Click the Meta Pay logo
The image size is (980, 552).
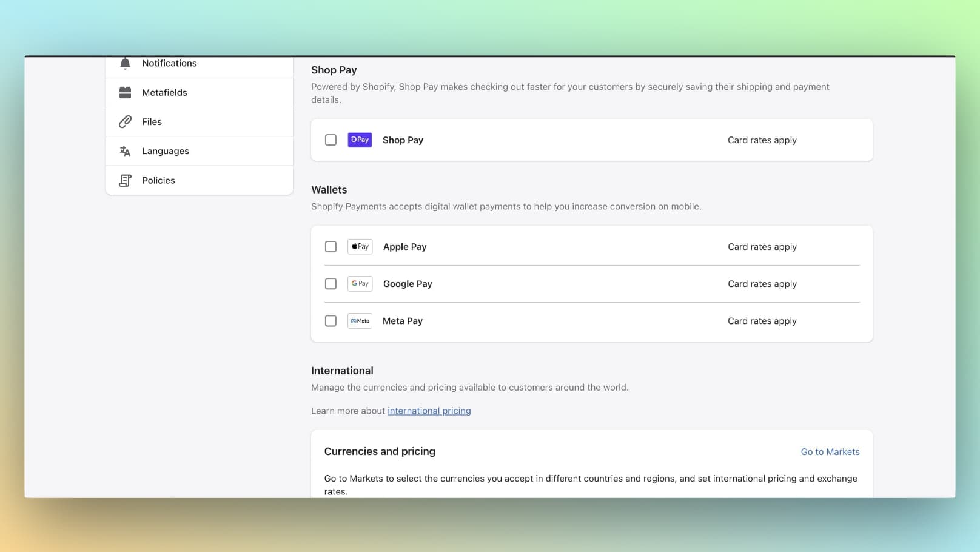coord(360,320)
